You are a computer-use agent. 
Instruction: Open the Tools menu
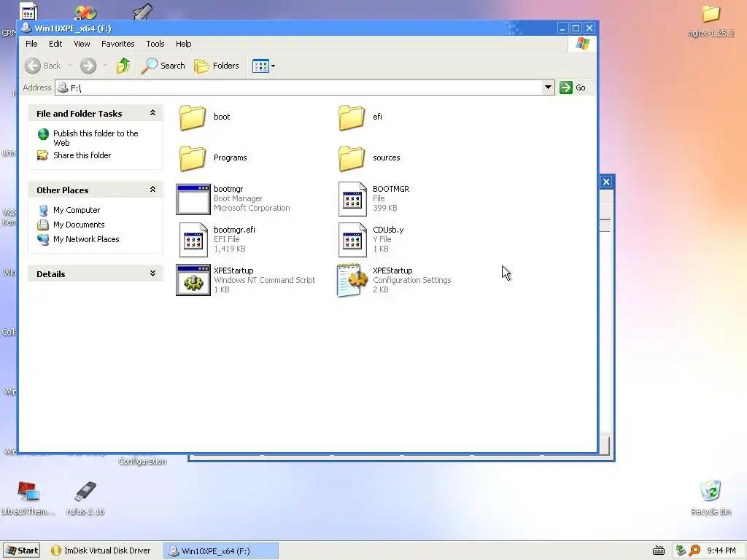click(x=155, y=44)
